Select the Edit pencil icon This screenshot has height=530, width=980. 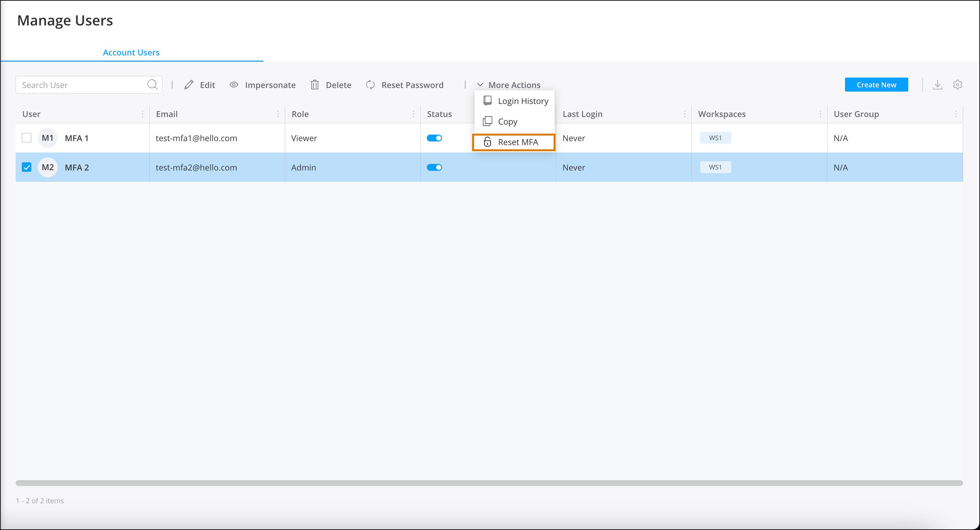[x=189, y=84]
